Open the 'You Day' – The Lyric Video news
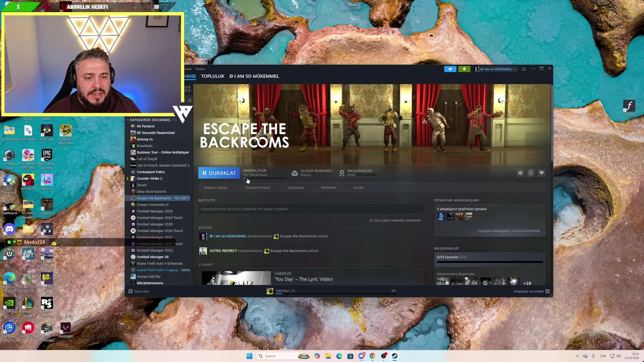The height and width of the screenshot is (362, 644). click(x=303, y=279)
